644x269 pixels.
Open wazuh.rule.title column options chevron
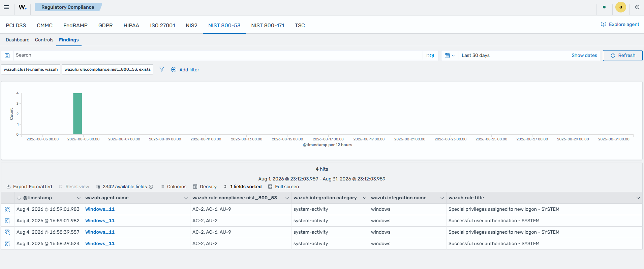[638, 198]
